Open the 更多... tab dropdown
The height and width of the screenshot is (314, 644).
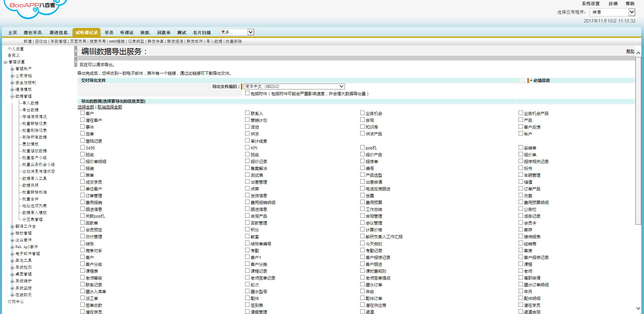tap(237, 32)
